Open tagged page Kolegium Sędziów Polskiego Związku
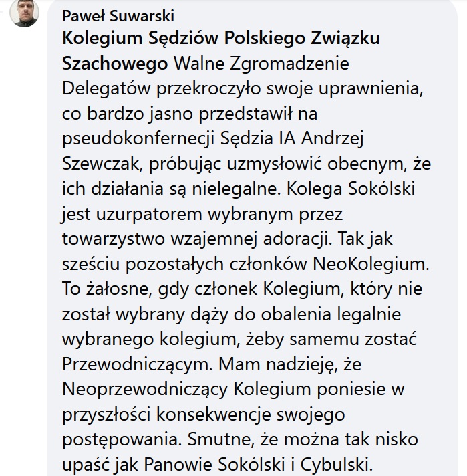The image size is (467, 476). coord(221,39)
